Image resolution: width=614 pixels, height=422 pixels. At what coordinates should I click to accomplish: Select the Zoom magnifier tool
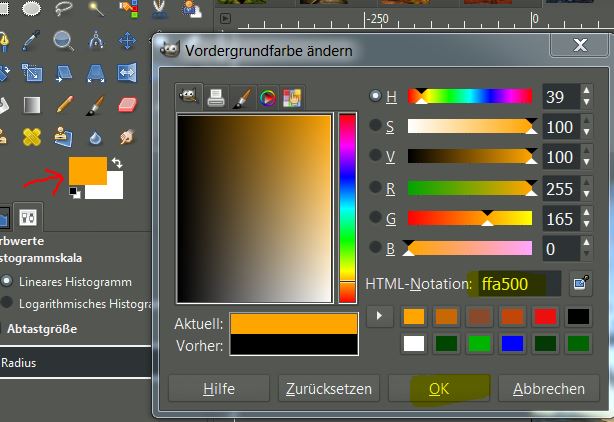click(x=63, y=40)
